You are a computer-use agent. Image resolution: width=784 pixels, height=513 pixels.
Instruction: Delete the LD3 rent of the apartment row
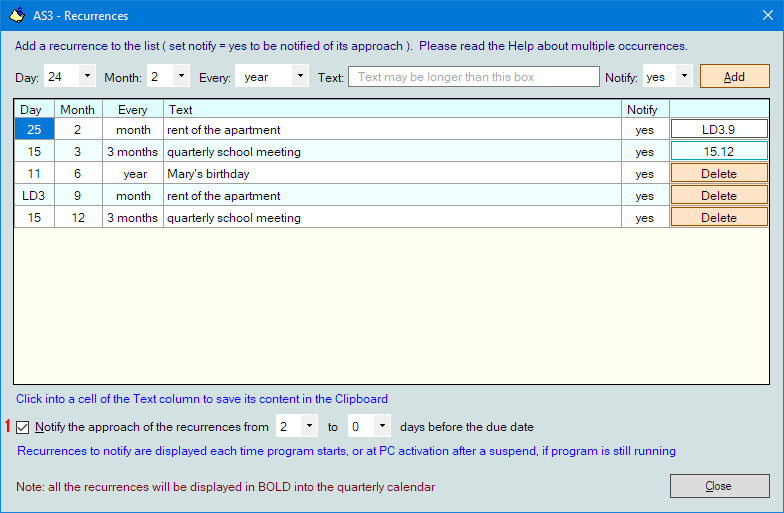point(719,196)
